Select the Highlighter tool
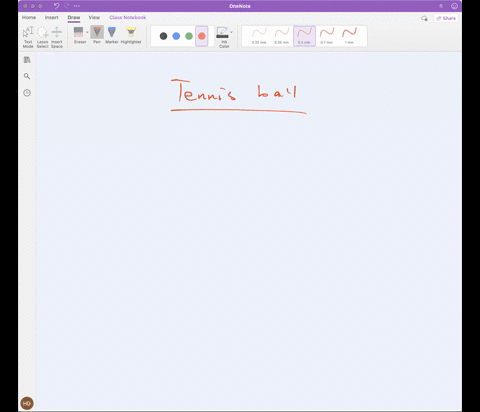The image size is (480, 412). click(x=131, y=35)
